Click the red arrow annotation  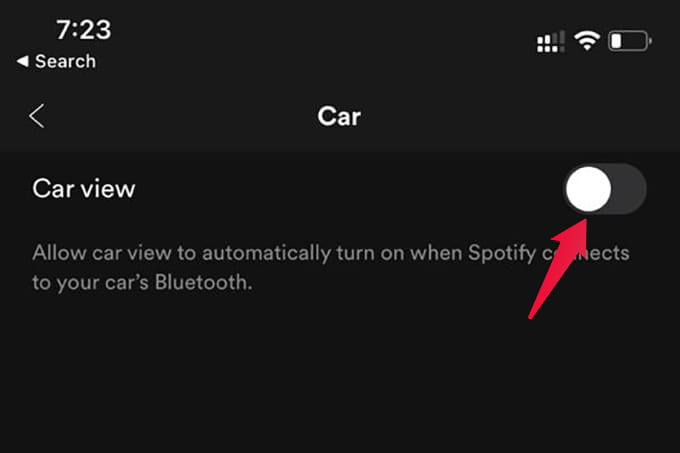[x=559, y=269]
